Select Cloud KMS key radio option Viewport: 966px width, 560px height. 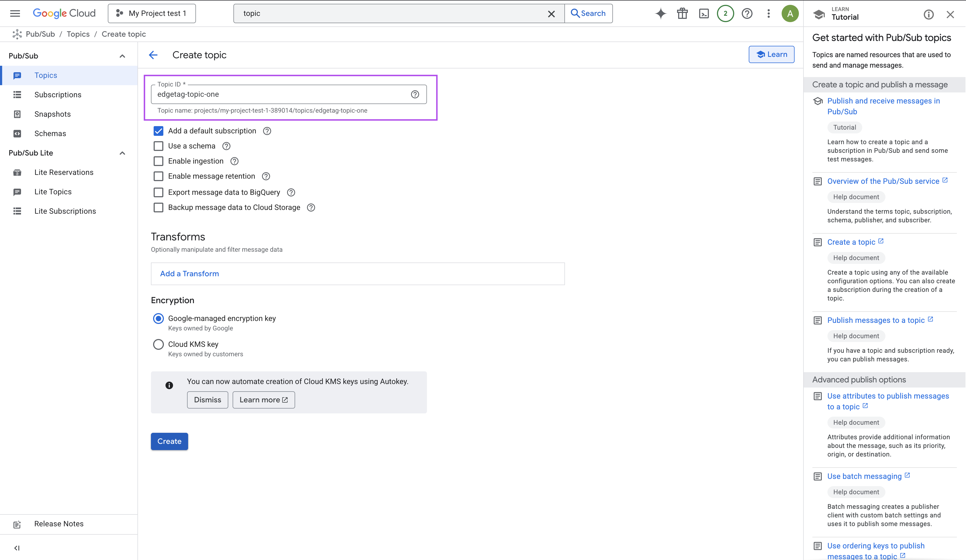[x=158, y=344]
